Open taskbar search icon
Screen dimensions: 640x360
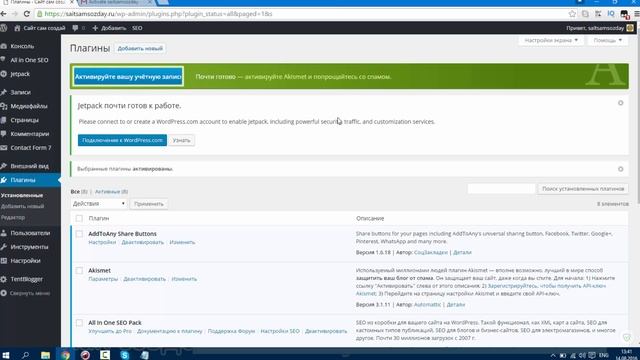coord(25,355)
